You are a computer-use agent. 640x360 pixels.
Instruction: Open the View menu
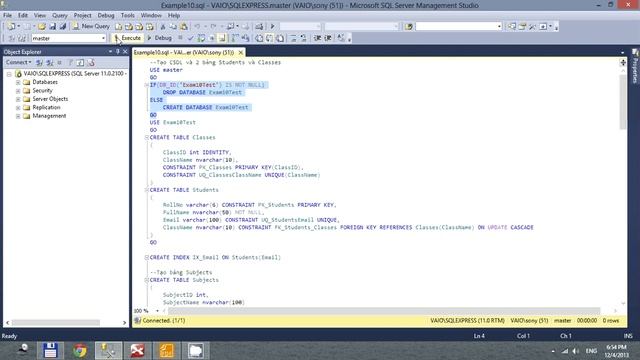(x=40, y=15)
